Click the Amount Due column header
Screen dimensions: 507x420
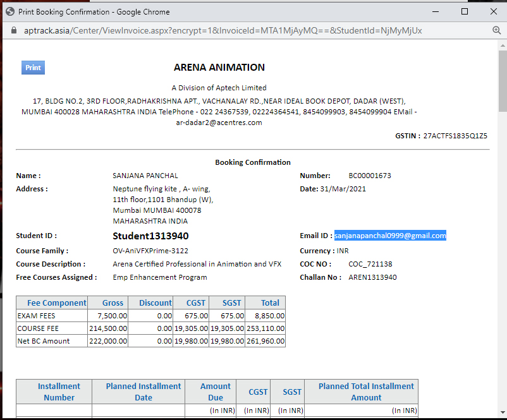pyautogui.click(x=211, y=392)
